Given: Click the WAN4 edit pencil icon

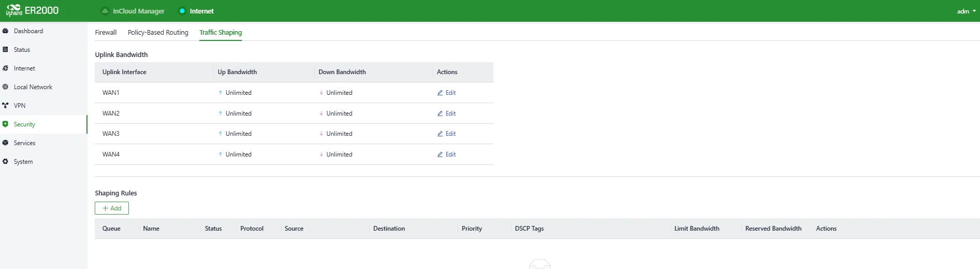Looking at the screenshot, I should [440, 154].
